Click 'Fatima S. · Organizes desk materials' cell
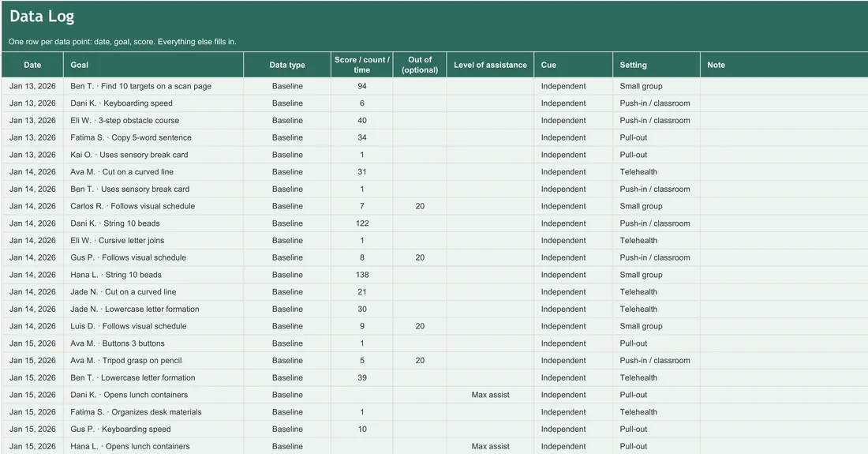Screen dimensions: 868x454 [153, 412]
